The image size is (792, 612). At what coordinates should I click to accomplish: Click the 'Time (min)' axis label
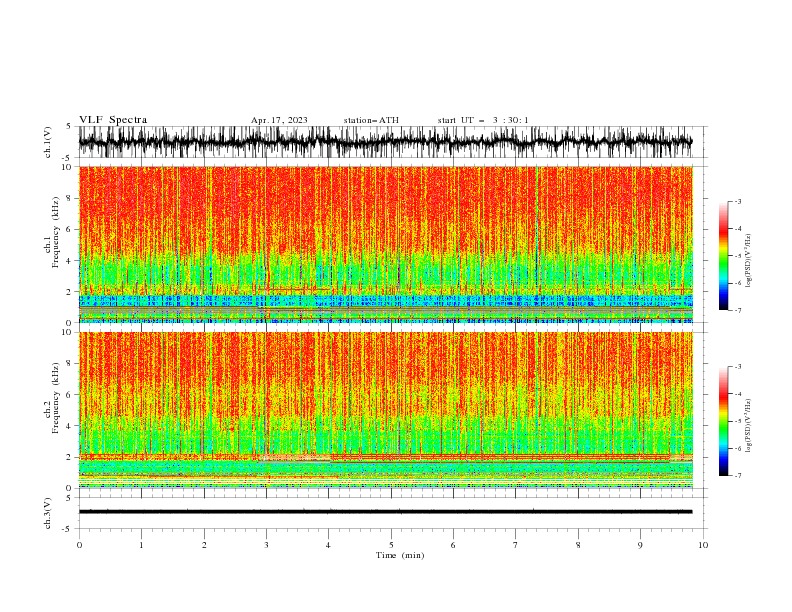400,555
